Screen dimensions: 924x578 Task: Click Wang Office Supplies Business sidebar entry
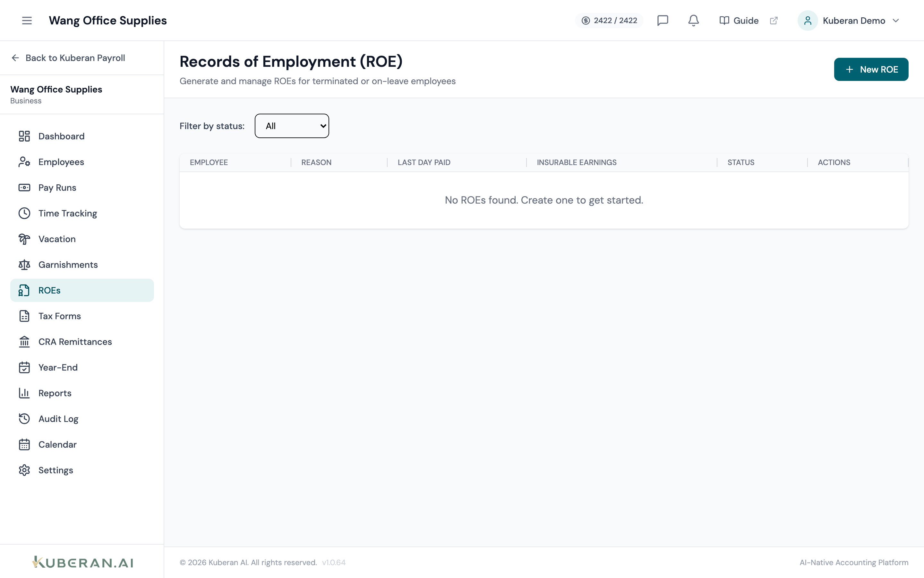(x=56, y=94)
